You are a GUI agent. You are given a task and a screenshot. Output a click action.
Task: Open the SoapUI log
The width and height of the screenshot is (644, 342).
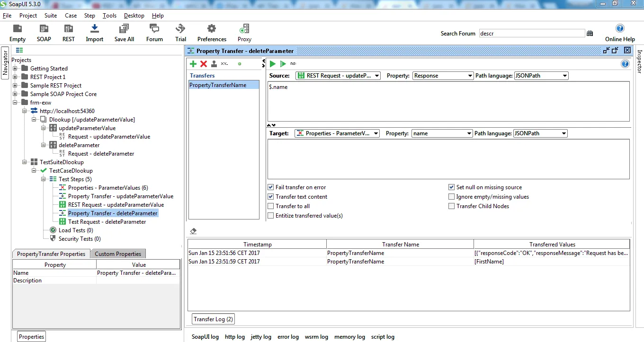(x=205, y=337)
